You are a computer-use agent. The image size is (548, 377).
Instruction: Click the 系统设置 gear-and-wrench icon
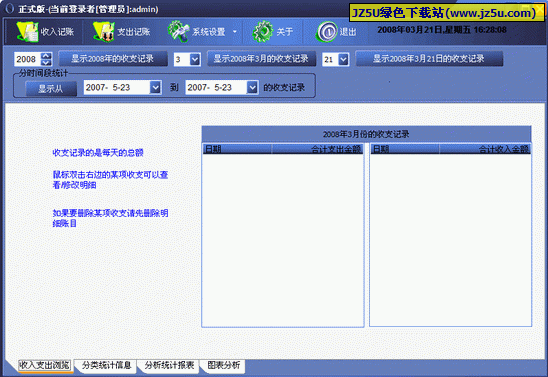(x=178, y=32)
